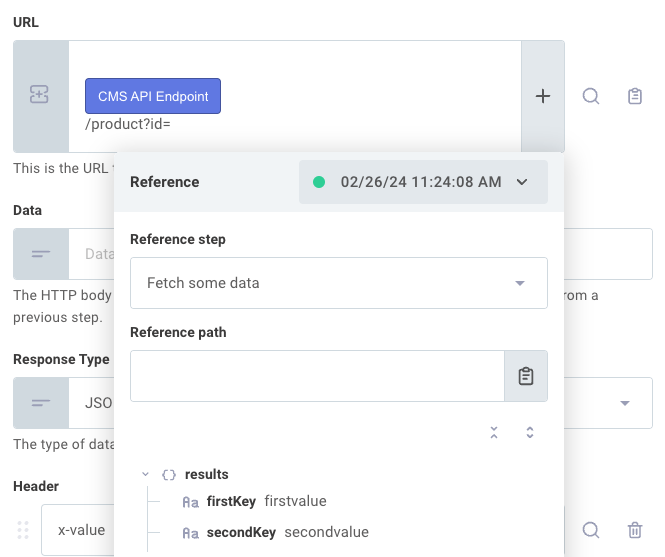The image size is (665, 557).
Task: Click the 'secondvalue' value text
Action: pos(327,532)
